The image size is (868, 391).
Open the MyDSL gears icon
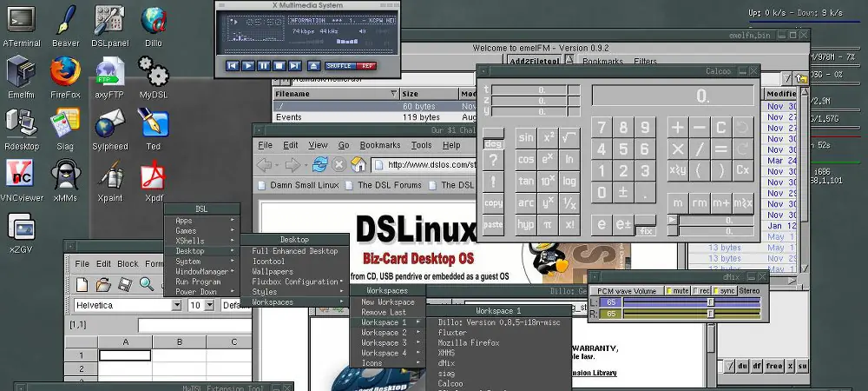click(x=154, y=71)
